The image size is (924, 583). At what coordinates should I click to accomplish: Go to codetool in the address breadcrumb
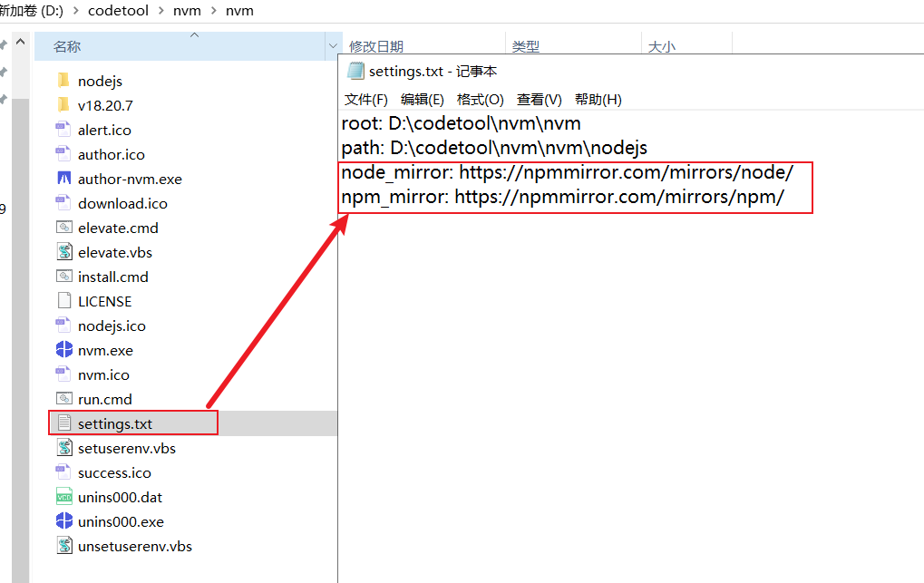(x=119, y=11)
